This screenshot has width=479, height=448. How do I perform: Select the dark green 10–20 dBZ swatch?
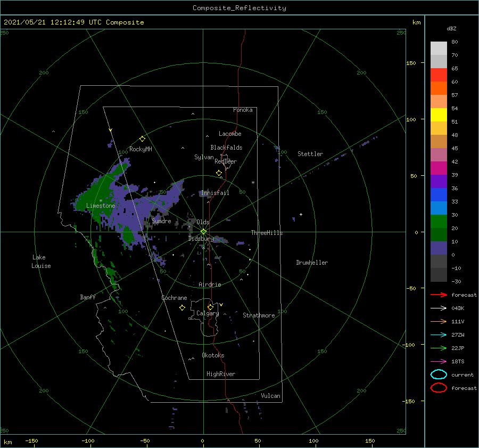click(x=439, y=235)
